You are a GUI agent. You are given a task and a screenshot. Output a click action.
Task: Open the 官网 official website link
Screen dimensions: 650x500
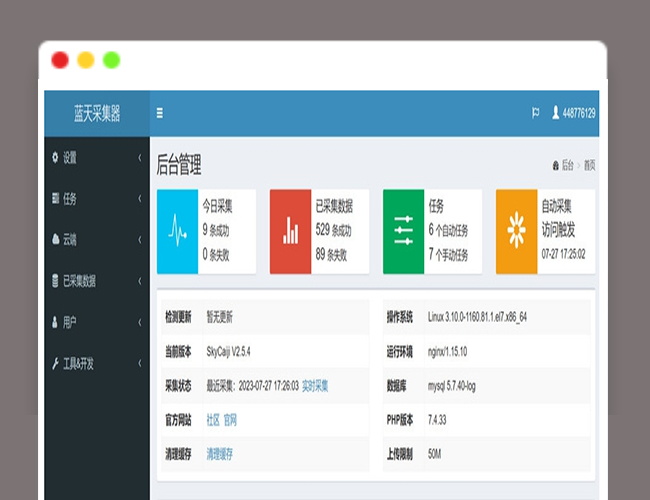click(230, 419)
